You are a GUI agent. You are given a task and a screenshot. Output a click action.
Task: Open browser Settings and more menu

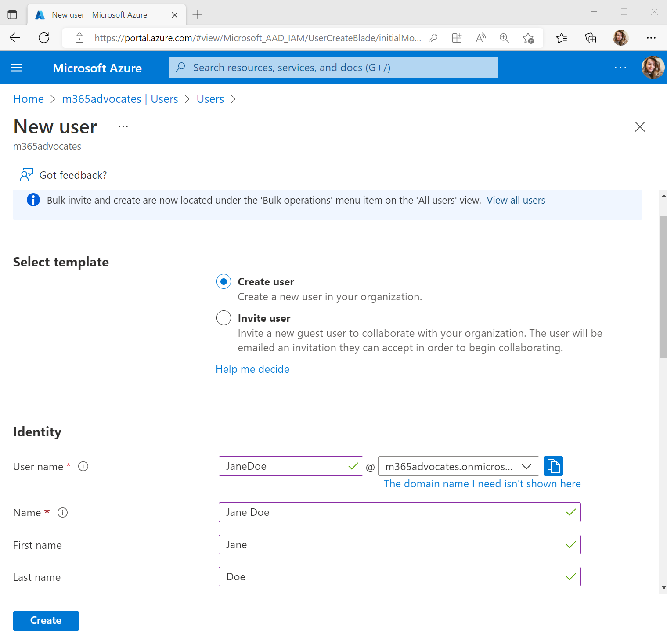(651, 38)
